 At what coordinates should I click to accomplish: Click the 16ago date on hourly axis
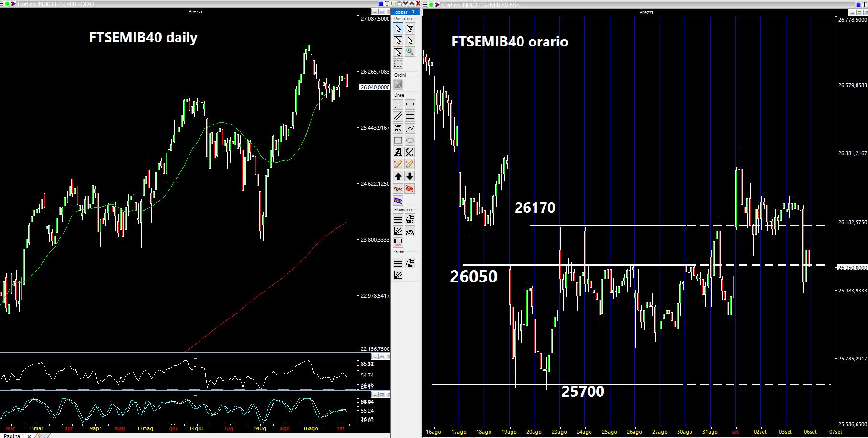(433, 432)
